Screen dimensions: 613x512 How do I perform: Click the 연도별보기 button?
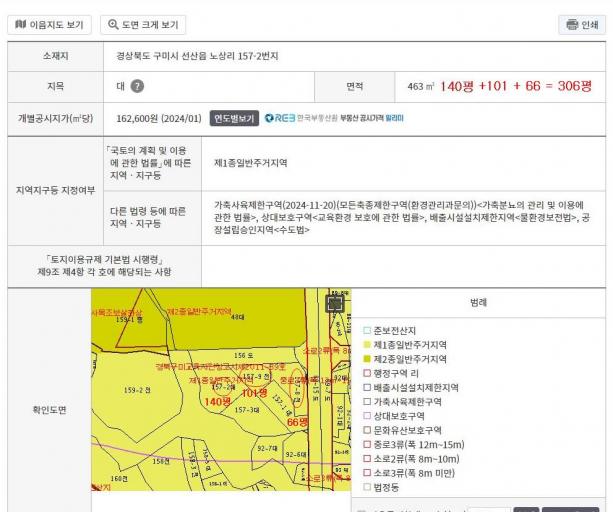(x=234, y=118)
